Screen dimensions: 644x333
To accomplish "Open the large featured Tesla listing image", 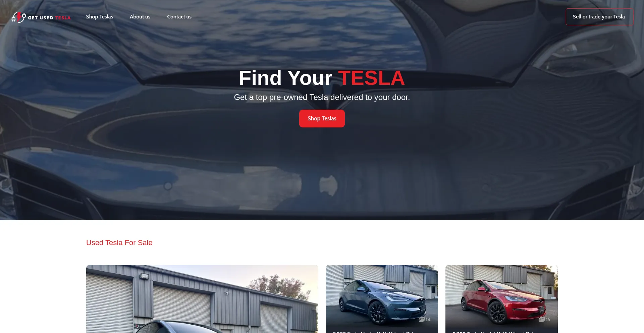I will (202, 299).
